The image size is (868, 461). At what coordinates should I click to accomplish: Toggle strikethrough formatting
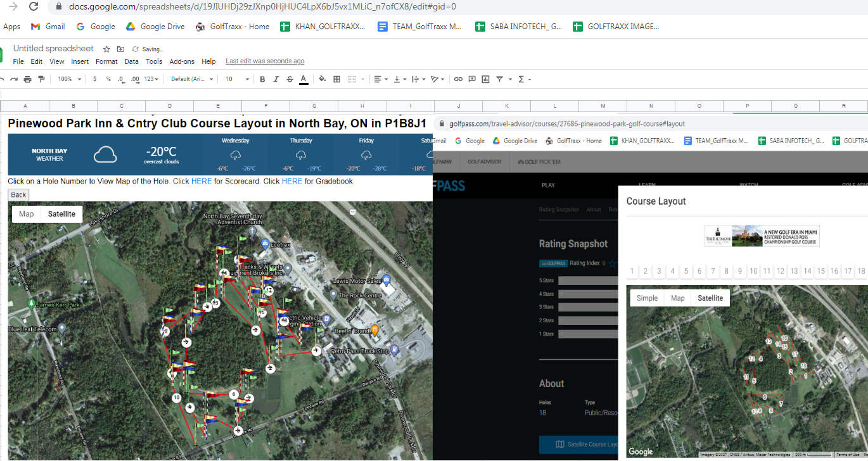click(x=290, y=79)
